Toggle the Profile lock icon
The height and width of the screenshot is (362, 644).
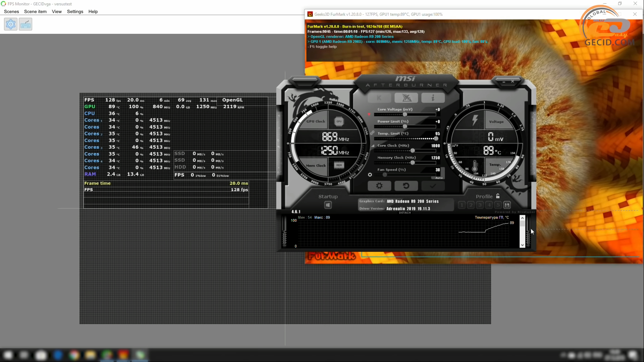point(498,196)
